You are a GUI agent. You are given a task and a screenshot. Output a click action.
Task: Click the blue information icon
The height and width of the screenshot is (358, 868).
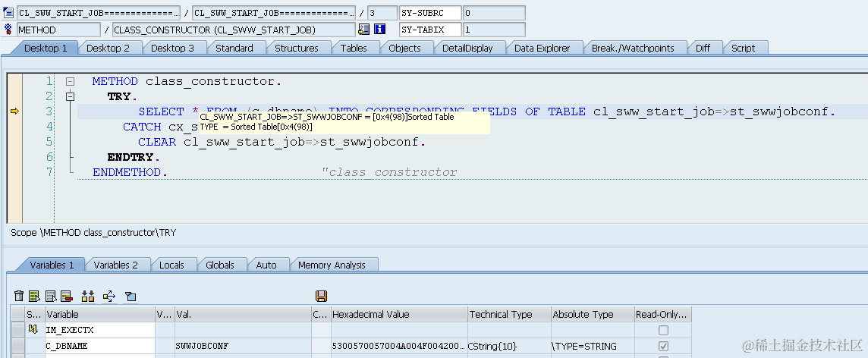click(379, 30)
